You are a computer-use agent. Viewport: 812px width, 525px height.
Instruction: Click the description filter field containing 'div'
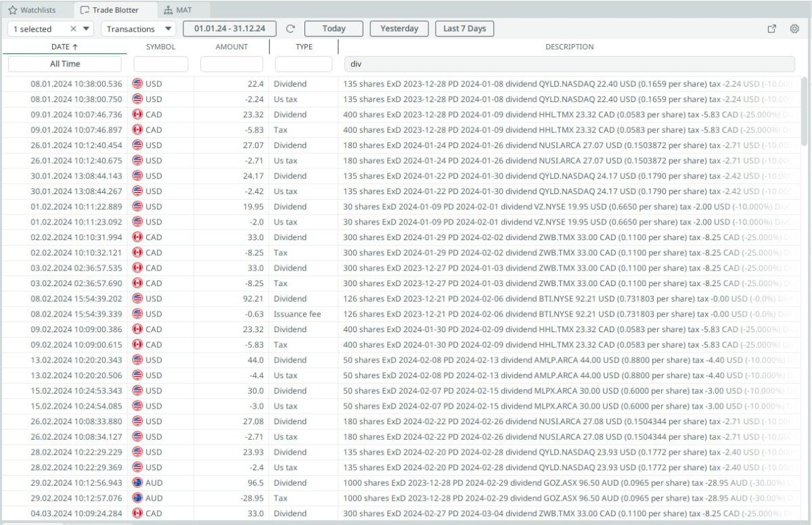pyautogui.click(x=568, y=64)
